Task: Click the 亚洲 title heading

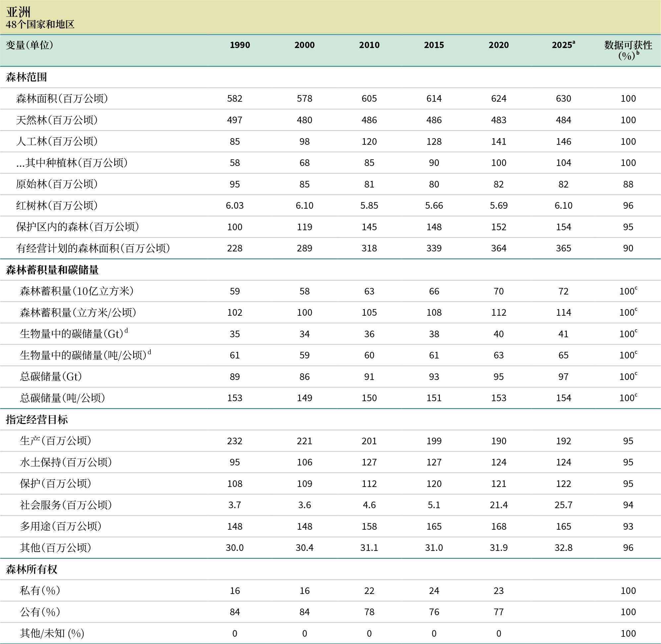Action: coord(18,12)
